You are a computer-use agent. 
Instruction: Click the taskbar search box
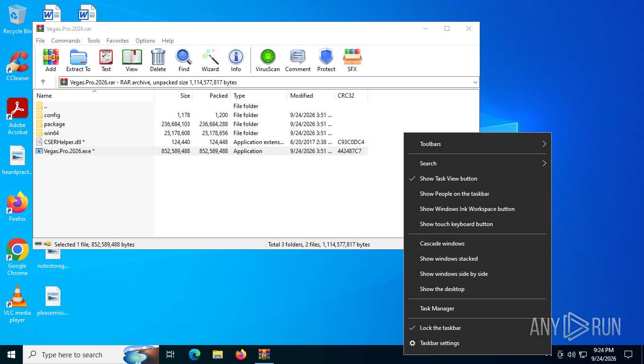(x=91, y=355)
